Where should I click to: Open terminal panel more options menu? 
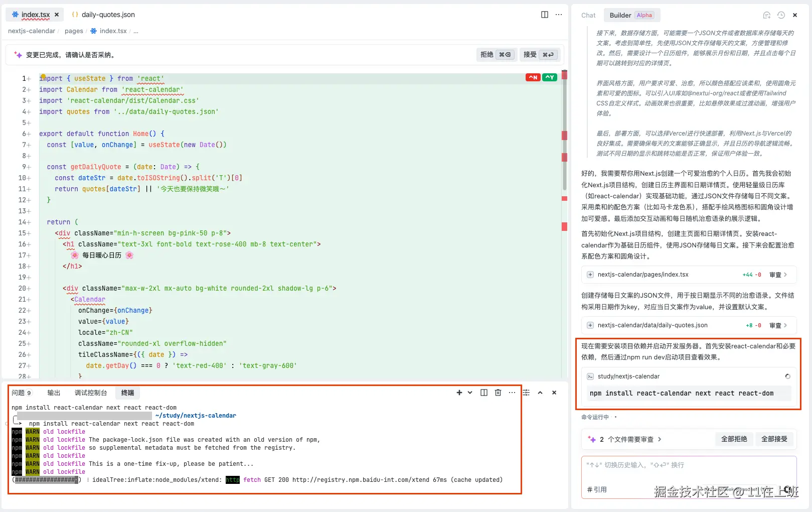tap(512, 393)
